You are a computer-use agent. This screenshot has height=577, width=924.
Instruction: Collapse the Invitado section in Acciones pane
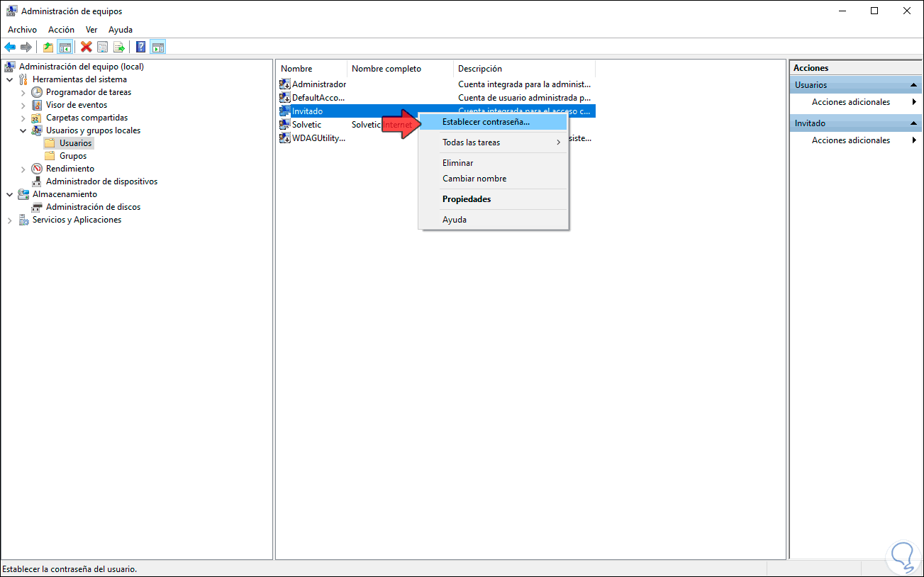914,123
